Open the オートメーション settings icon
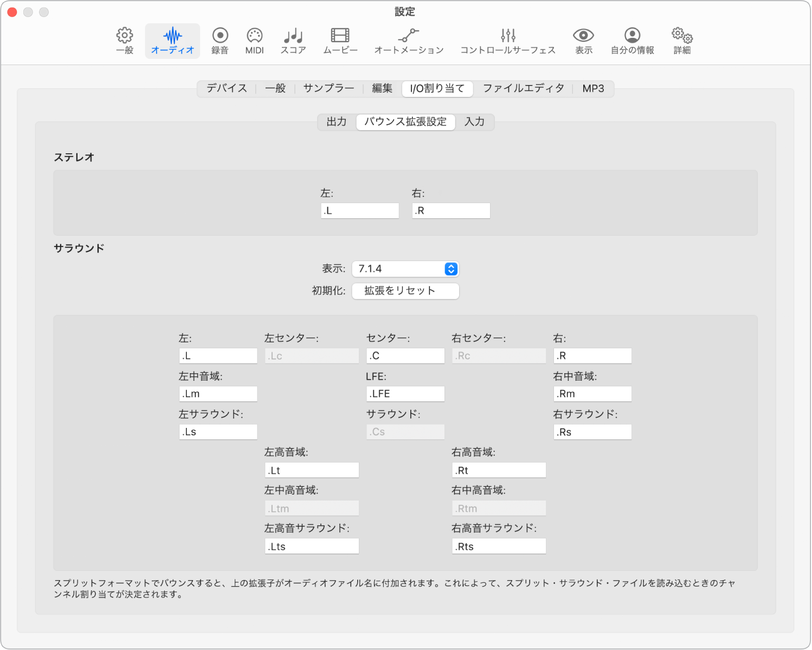Image resolution: width=812 pixels, height=650 pixels. point(409,41)
